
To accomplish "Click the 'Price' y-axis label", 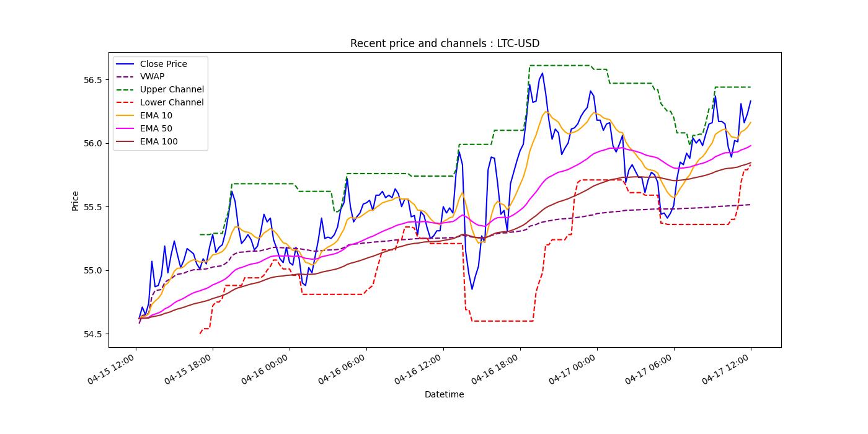I will 76,200.
